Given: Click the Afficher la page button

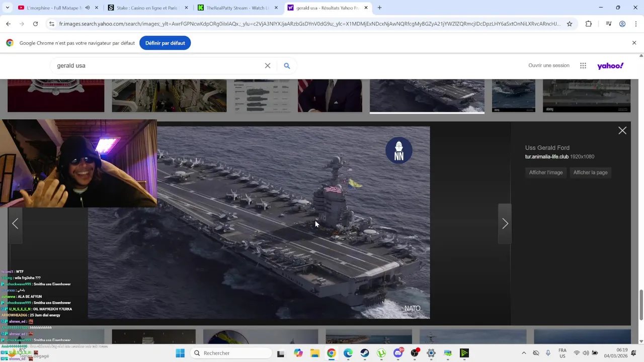Looking at the screenshot, I should 590,172.
